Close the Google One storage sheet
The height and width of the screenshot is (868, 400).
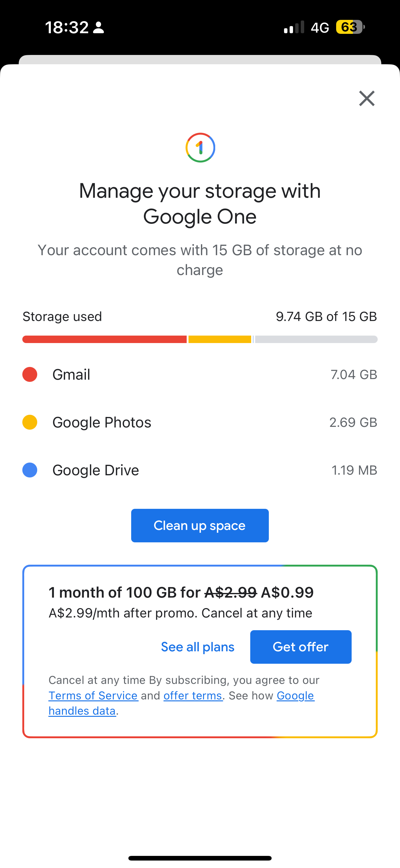[367, 98]
